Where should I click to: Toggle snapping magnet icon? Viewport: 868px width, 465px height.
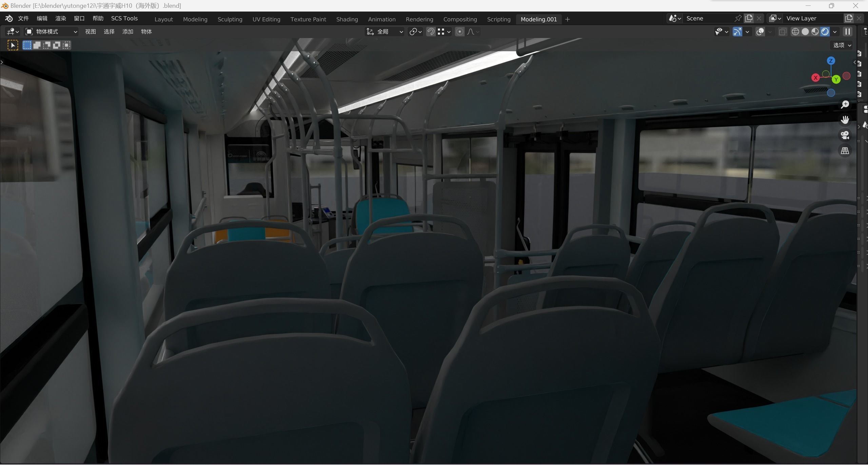tap(431, 32)
